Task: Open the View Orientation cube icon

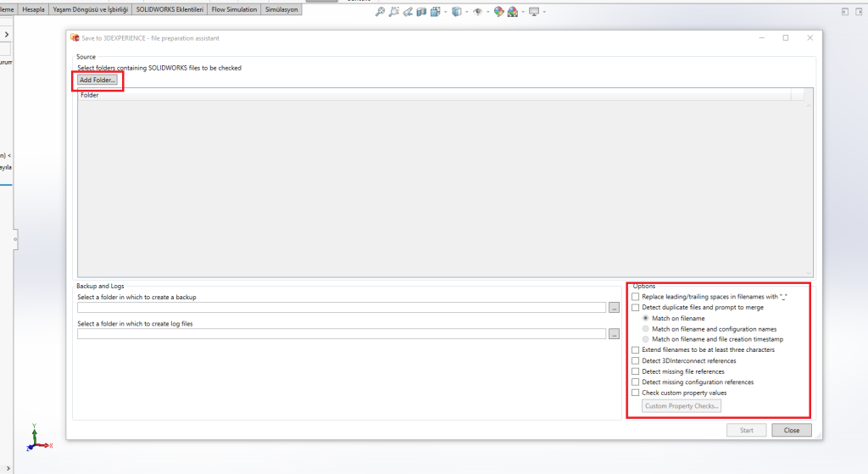Action: click(x=435, y=12)
